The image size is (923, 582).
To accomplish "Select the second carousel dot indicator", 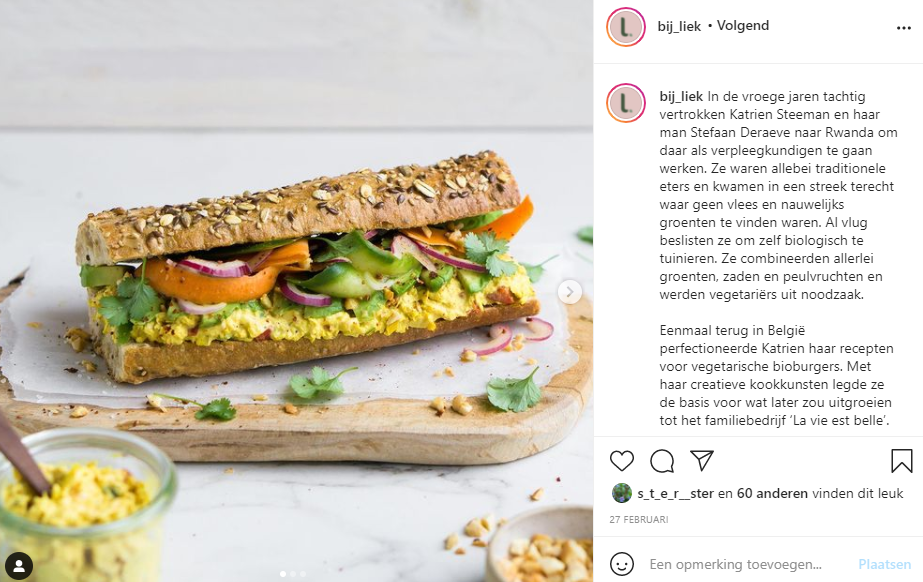I will (293, 574).
